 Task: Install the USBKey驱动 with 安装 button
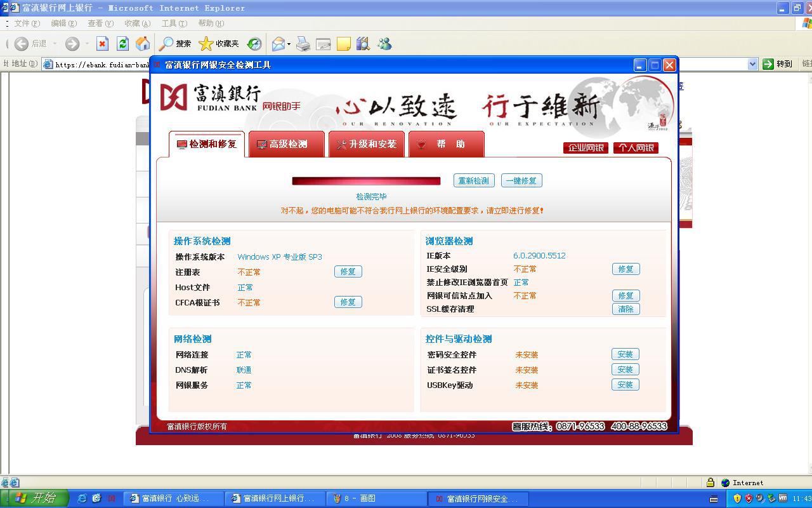(625, 385)
